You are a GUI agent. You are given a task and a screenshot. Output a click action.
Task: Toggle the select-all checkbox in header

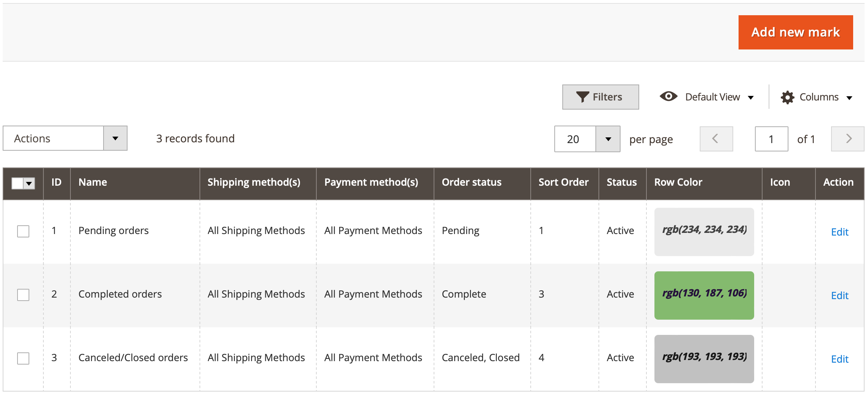click(18, 183)
